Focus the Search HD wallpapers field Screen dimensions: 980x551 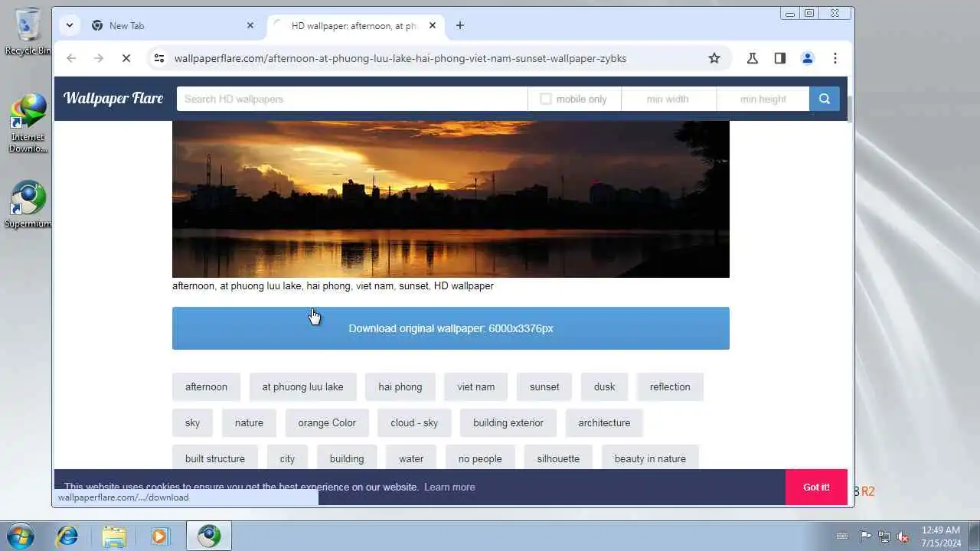point(352,99)
